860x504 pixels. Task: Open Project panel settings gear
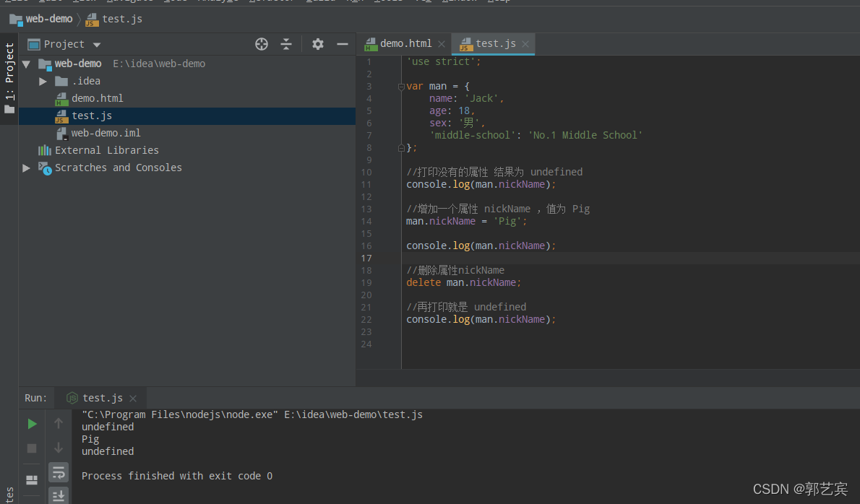[317, 44]
